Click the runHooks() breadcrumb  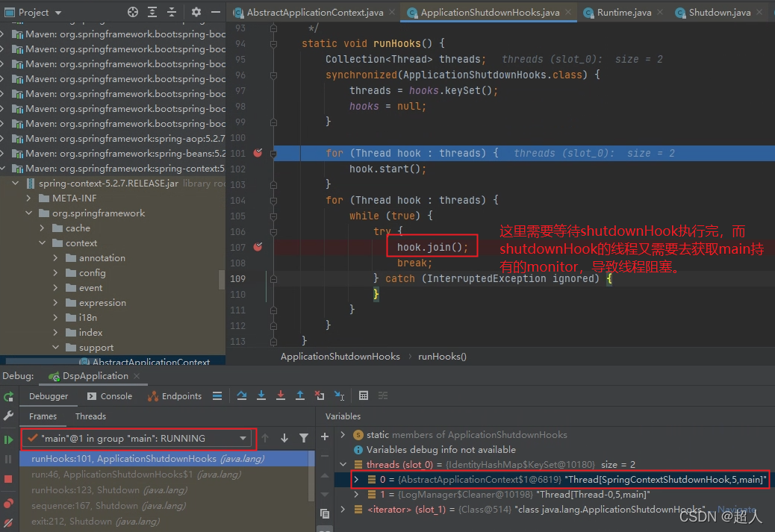[442, 356]
